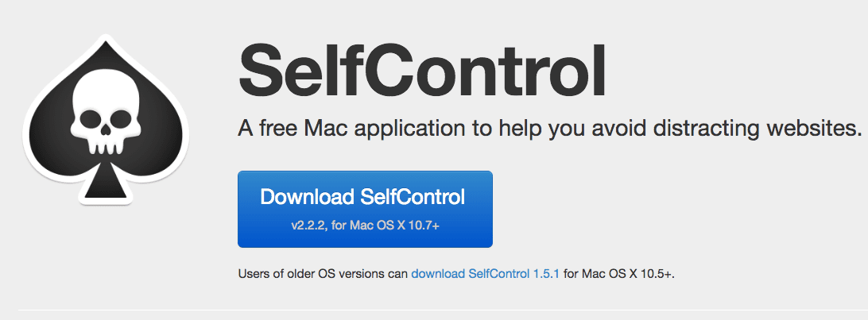Screen dimensions: 868x320
Task: Click the top tip of the spade
Action: click(107, 44)
